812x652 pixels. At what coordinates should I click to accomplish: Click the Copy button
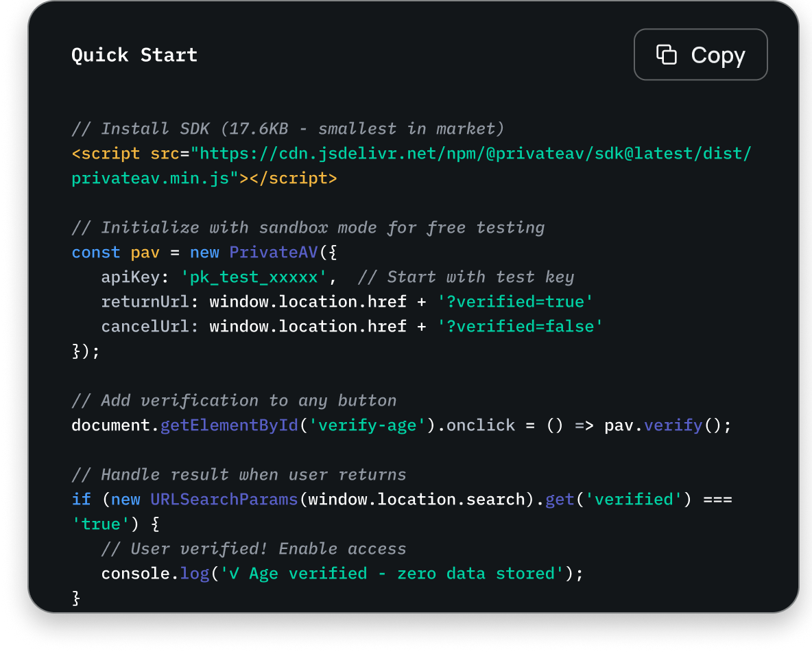700,54
